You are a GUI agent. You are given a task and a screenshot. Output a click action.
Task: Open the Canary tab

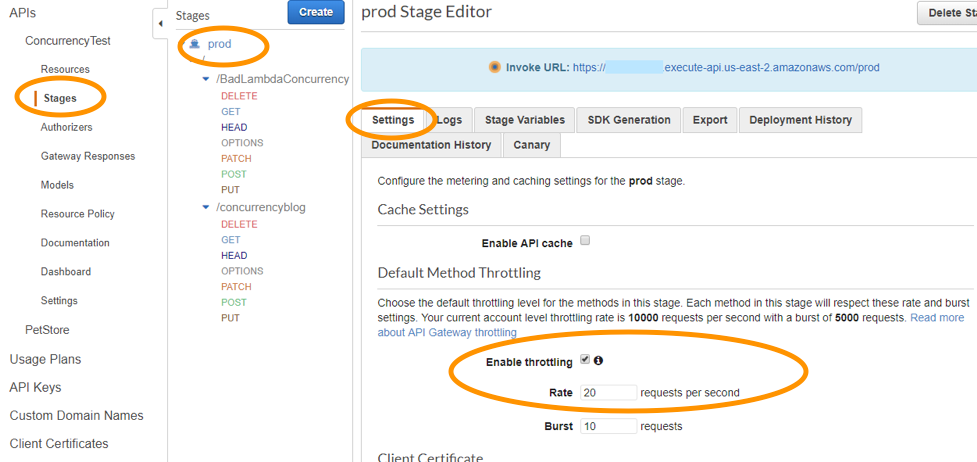tap(531, 145)
